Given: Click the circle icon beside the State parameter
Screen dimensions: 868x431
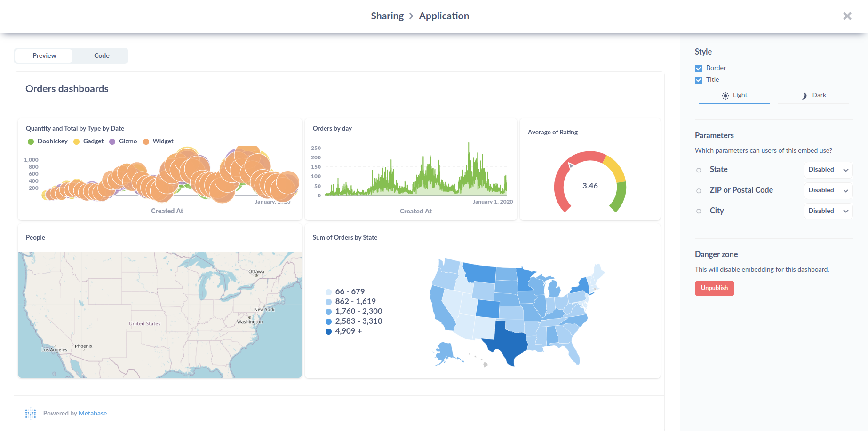Looking at the screenshot, I should (699, 170).
